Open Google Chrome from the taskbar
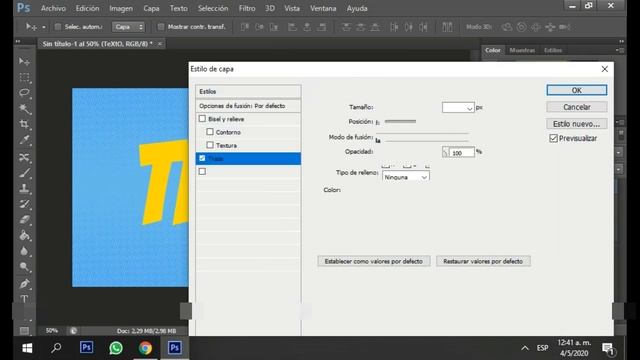The height and width of the screenshot is (360, 640). point(145,348)
